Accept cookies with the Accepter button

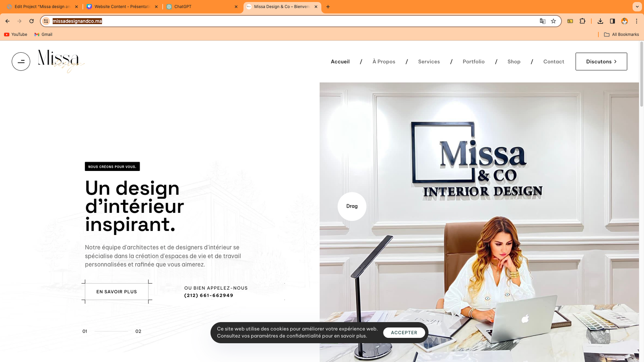(404, 333)
